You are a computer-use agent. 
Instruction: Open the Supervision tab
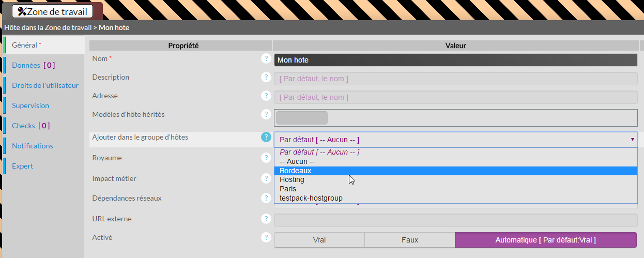tap(30, 105)
